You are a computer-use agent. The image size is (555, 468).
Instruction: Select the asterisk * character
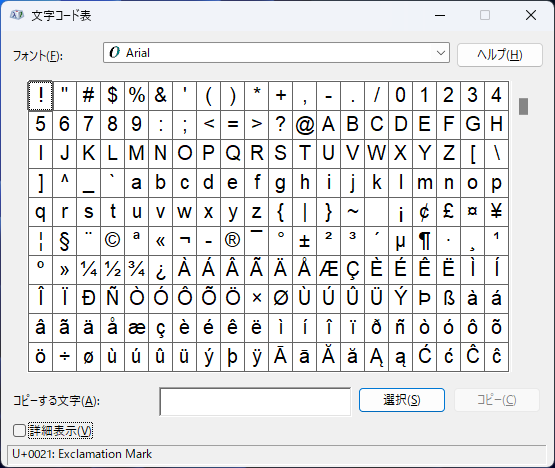click(x=257, y=96)
